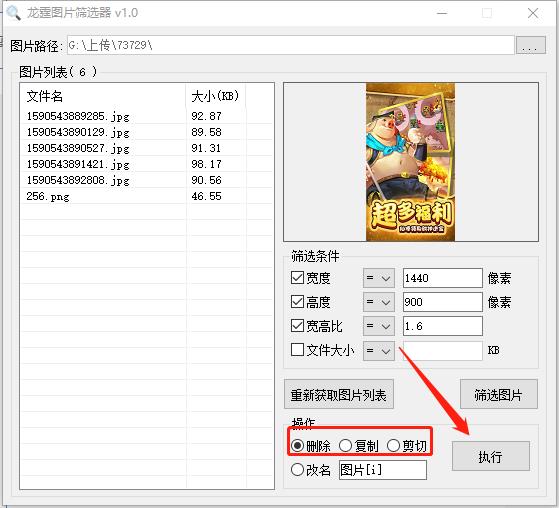This screenshot has width=559, height=508.
Task: Click size value 98.17
Action: coord(206,164)
